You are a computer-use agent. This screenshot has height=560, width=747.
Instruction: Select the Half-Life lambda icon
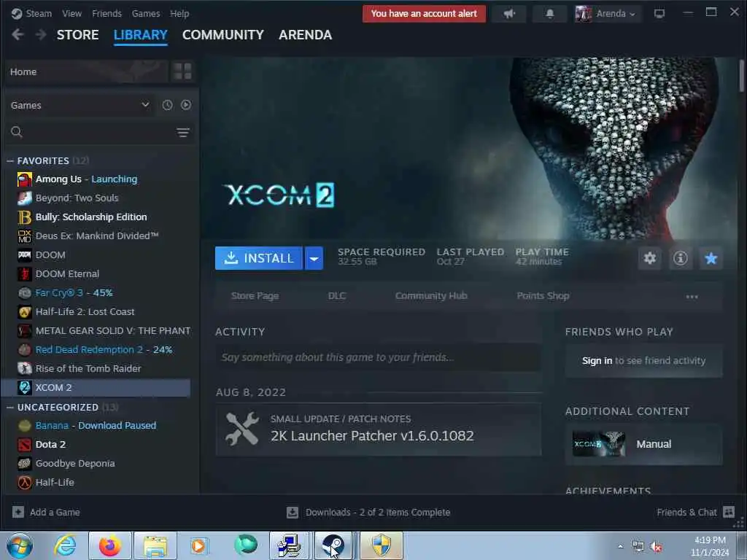pyautogui.click(x=25, y=483)
